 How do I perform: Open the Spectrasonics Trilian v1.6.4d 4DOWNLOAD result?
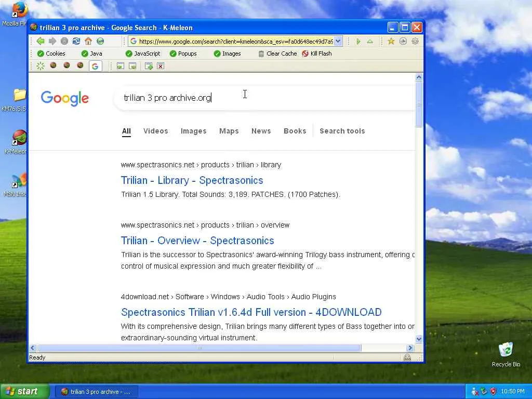251,312
